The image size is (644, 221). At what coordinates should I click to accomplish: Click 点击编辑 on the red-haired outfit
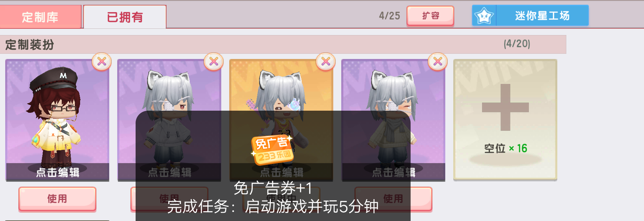[58, 172]
